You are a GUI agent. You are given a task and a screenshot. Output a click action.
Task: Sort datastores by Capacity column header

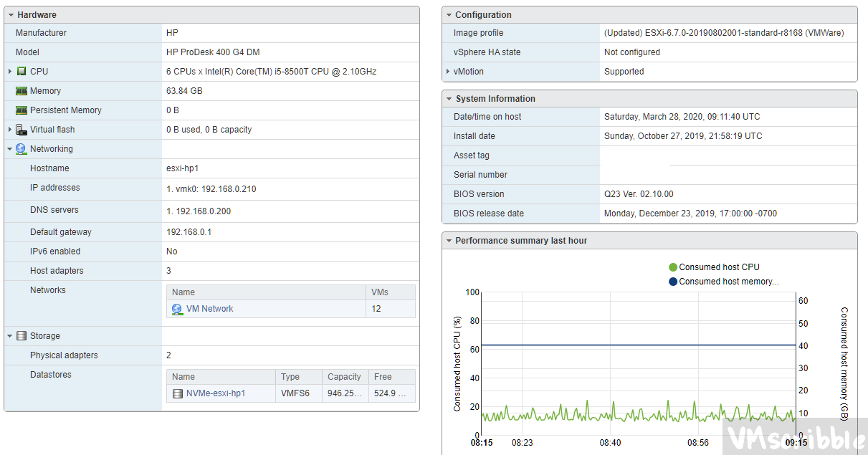coord(344,377)
